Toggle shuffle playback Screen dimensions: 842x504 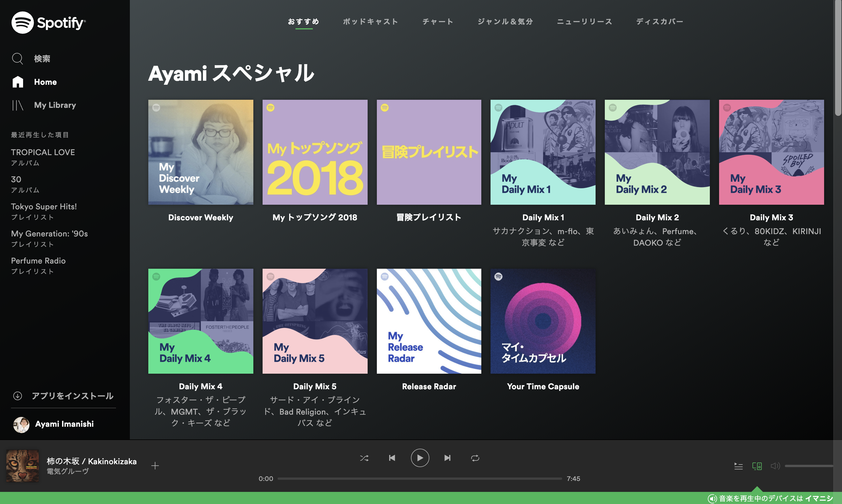tap(364, 458)
